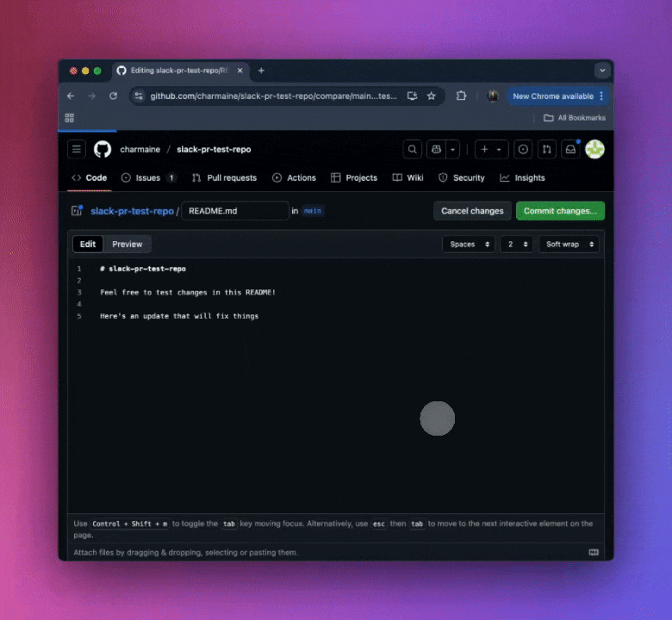Screen dimensions: 672x620
Task: Open the indent size 2 dropdown
Action: 517,245
